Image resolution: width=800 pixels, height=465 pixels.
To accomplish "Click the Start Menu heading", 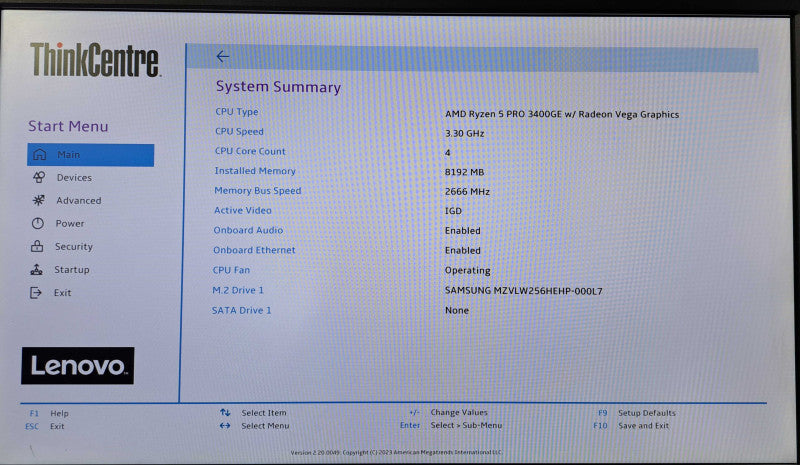I will point(68,126).
